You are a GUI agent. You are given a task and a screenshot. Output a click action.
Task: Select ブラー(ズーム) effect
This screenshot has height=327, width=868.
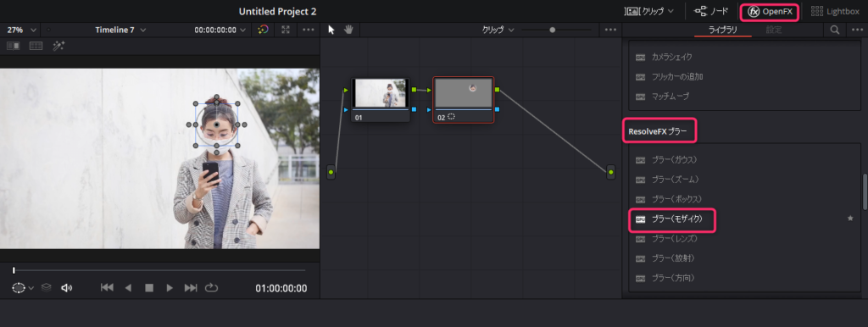pos(675,180)
